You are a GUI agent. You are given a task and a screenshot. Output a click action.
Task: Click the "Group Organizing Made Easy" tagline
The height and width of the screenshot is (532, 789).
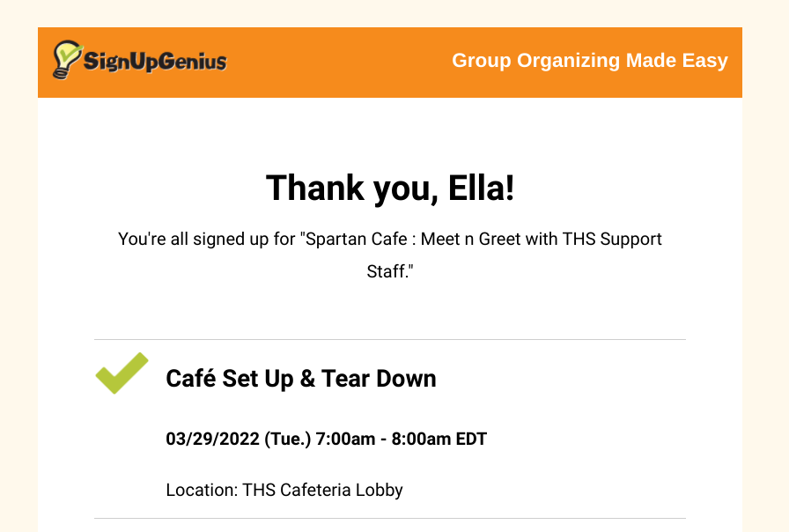click(x=590, y=61)
